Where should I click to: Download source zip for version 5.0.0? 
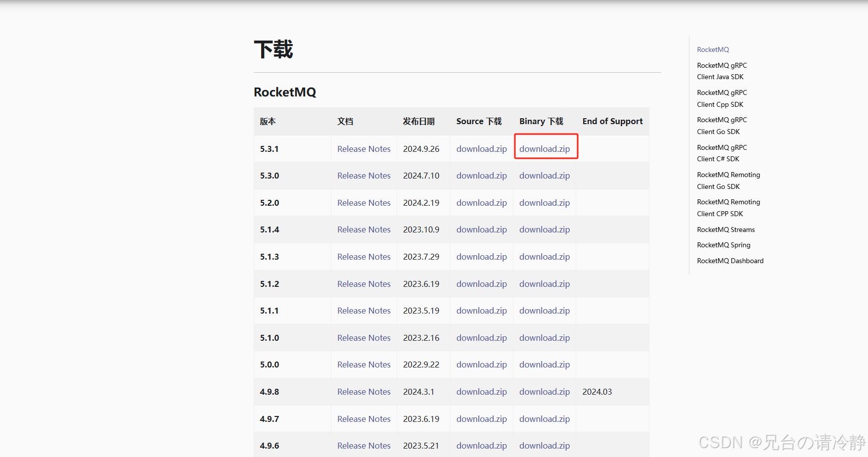coord(482,365)
